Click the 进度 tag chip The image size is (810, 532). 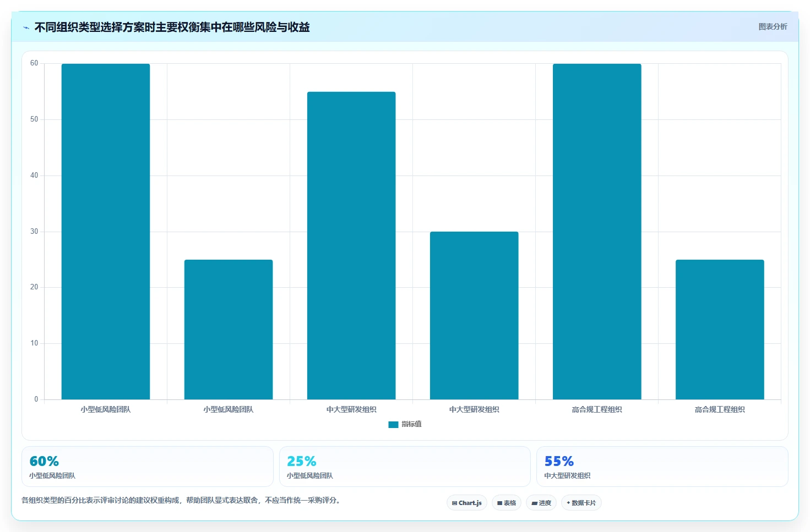[541, 503]
